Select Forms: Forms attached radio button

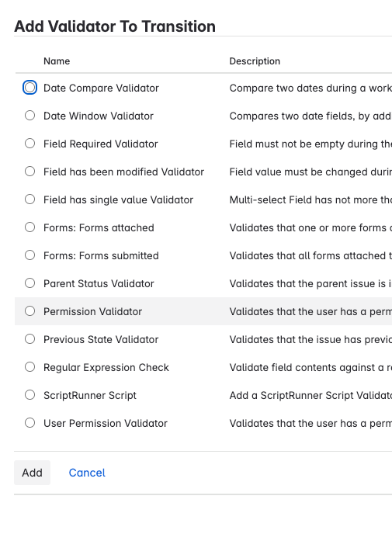coord(30,227)
